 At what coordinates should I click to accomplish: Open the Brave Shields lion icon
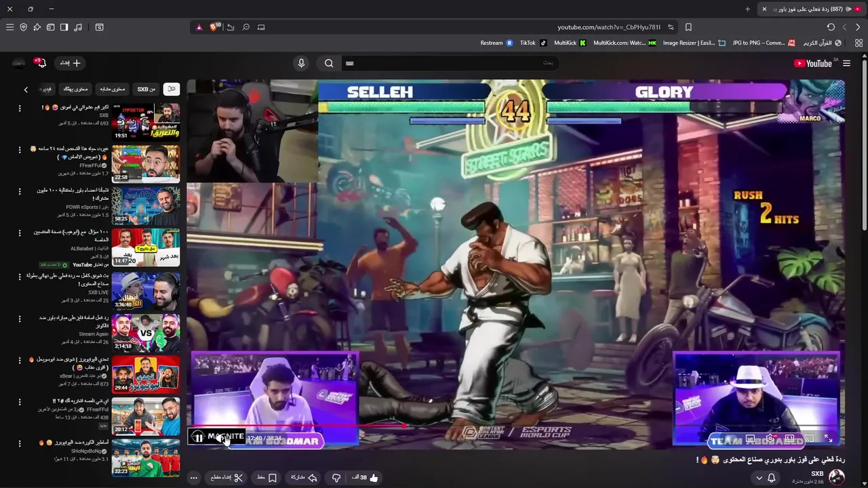215,27
